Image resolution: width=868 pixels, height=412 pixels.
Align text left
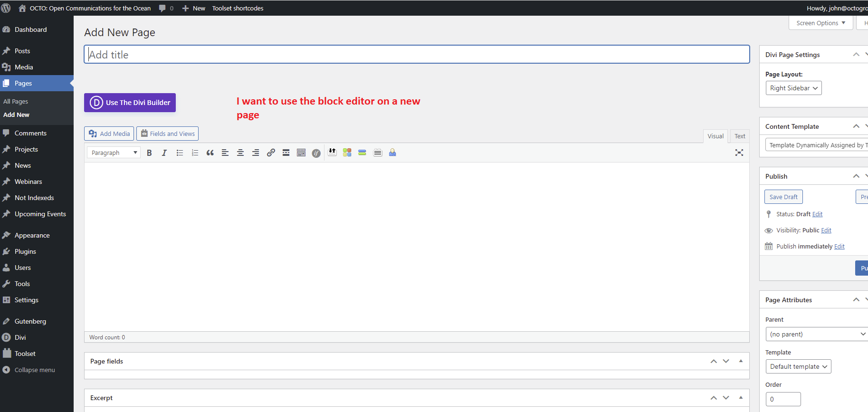[225, 153]
